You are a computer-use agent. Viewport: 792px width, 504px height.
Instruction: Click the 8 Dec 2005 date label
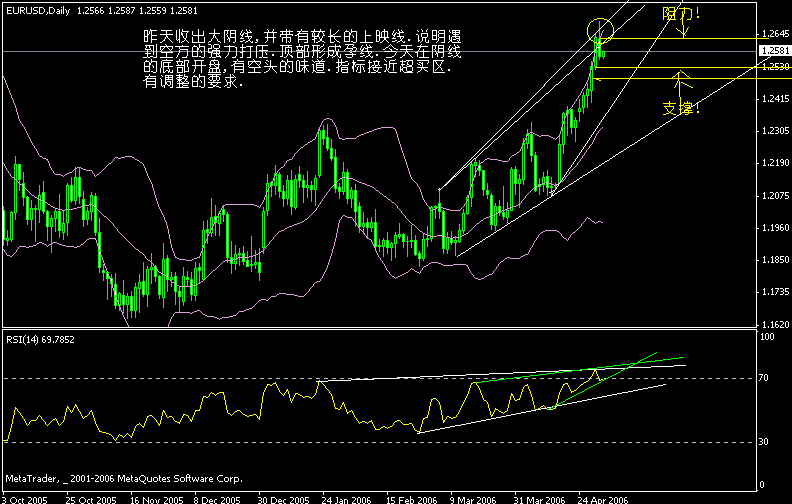pos(218,499)
